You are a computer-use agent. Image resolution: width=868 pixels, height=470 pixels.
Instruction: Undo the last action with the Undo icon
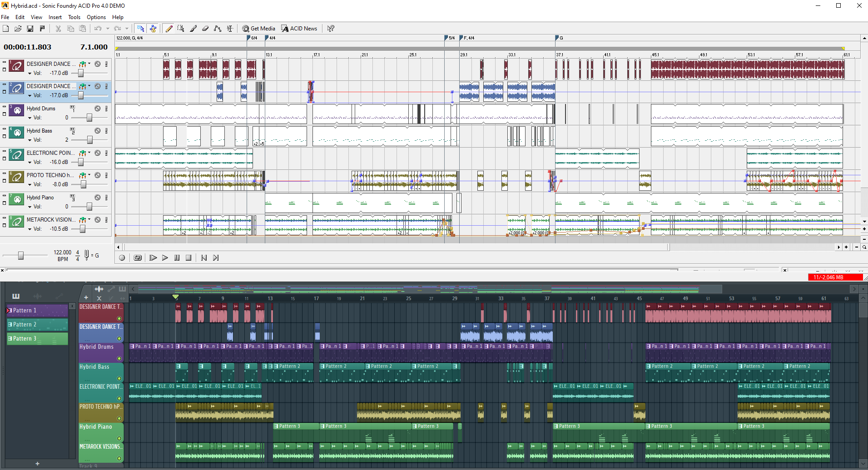[98, 29]
